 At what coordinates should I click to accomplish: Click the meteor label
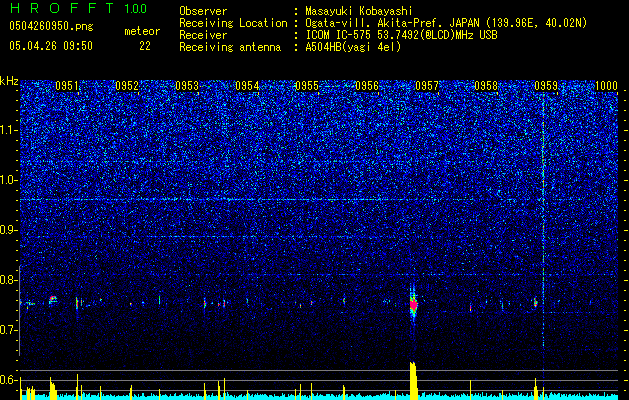point(142,31)
